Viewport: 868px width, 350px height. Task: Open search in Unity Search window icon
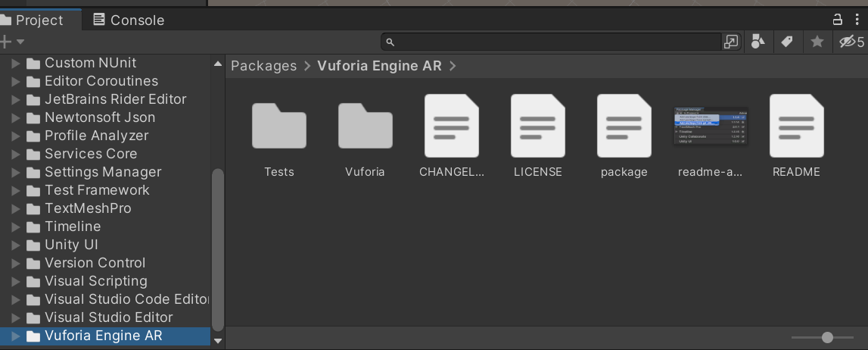pos(731,42)
